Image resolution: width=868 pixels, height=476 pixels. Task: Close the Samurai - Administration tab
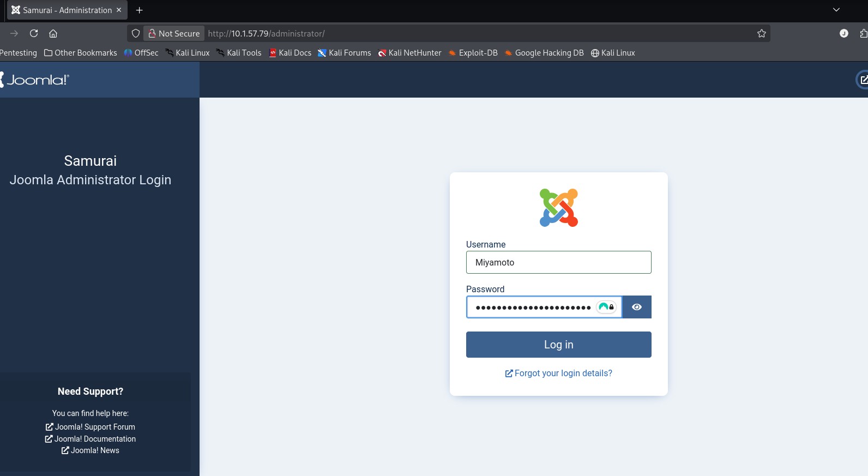point(119,10)
